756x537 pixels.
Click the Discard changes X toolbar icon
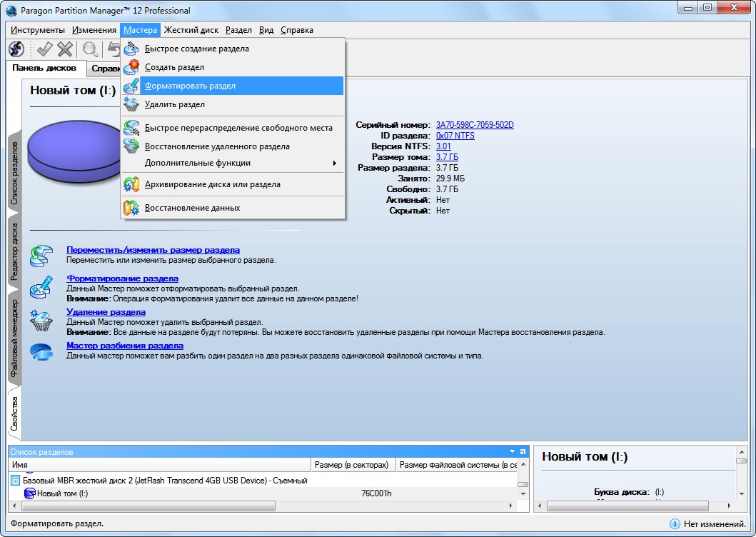(x=65, y=49)
